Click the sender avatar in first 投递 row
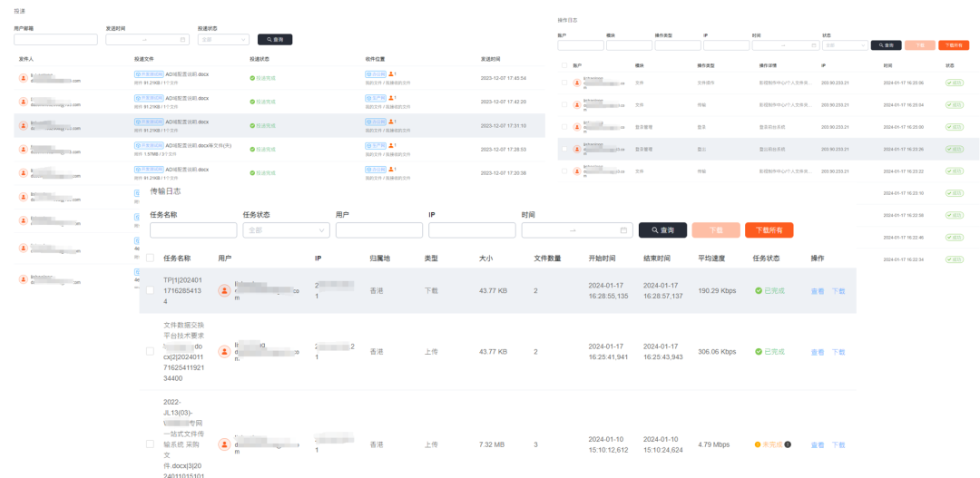 (x=24, y=78)
